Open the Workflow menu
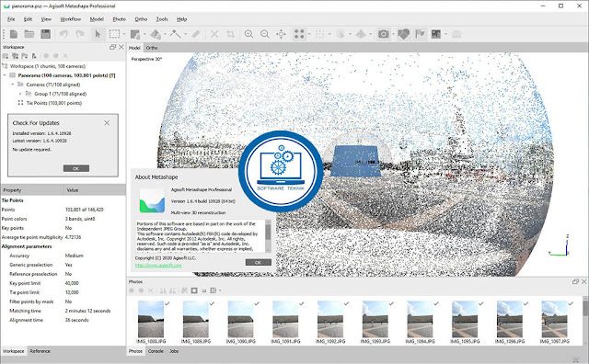The image size is (589, 364). pyautogui.click(x=71, y=19)
